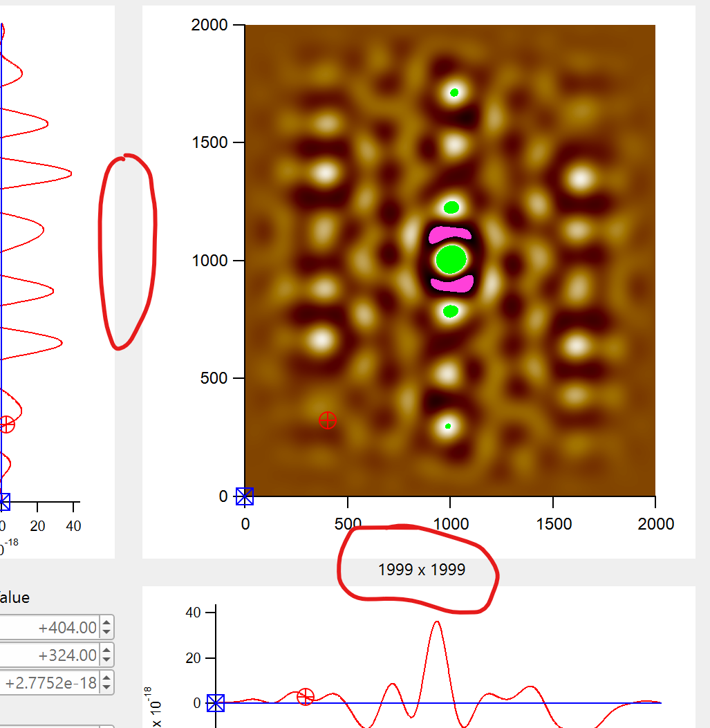This screenshot has width=710, height=728.
Task: Click the large central green spot
Action: click(x=451, y=259)
